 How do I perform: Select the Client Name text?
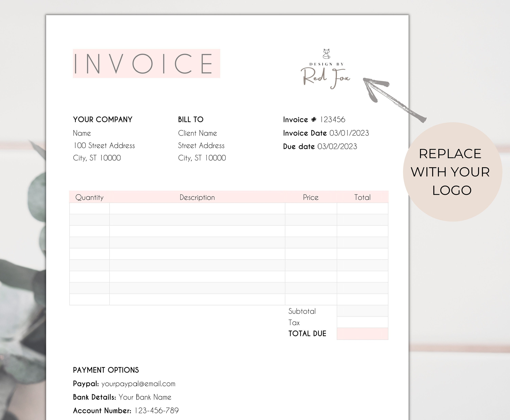pyautogui.click(x=197, y=133)
